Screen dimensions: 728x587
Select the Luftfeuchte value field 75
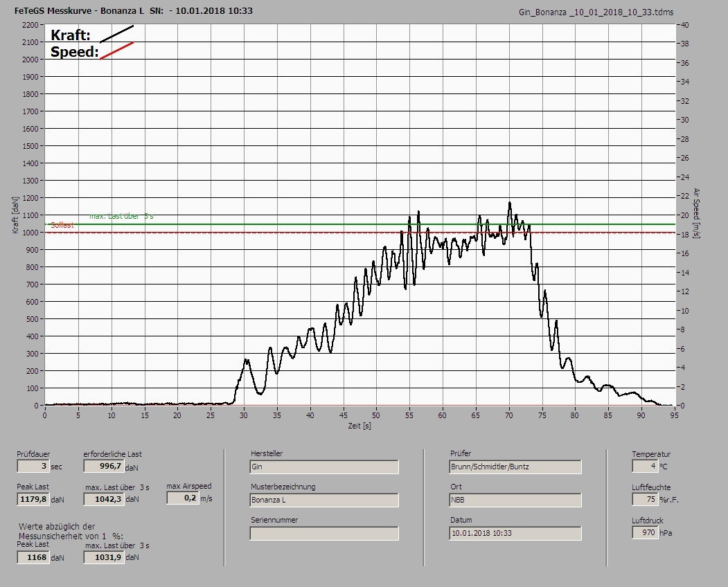pyautogui.click(x=644, y=499)
